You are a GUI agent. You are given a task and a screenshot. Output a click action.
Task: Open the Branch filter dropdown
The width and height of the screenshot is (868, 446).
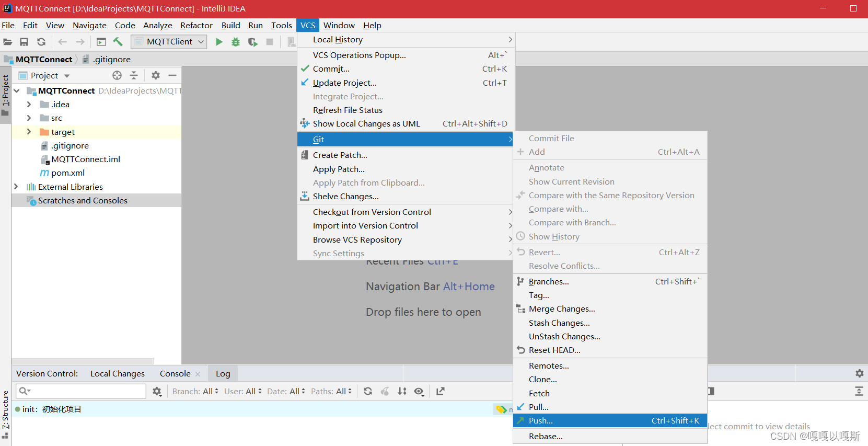(x=195, y=391)
